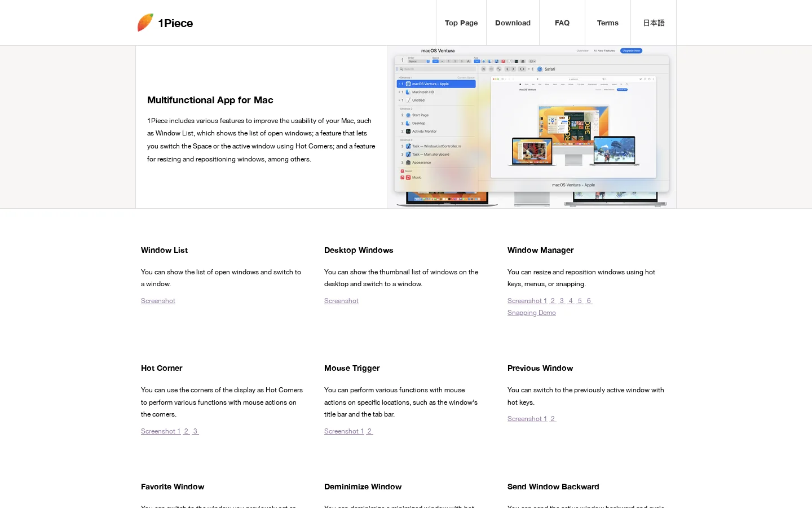Click the 1Piece site title text
Image resolution: width=812 pixels, height=508 pixels.
coord(175,23)
